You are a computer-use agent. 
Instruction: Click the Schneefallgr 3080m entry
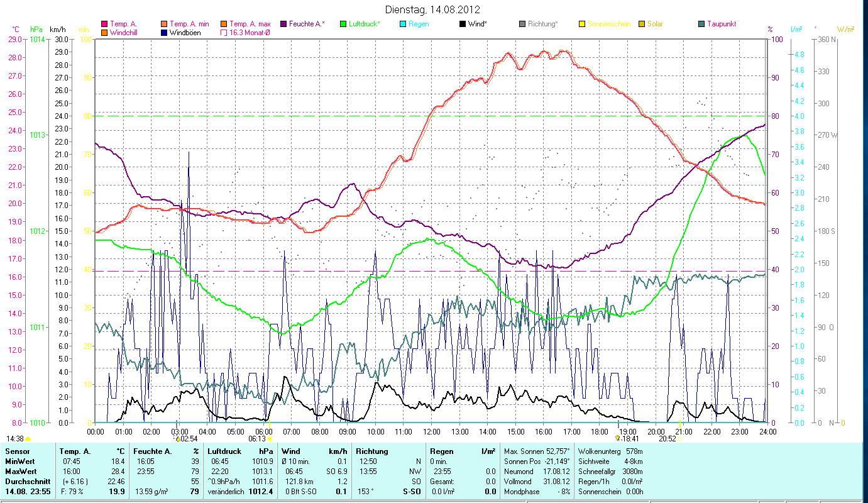610,472
